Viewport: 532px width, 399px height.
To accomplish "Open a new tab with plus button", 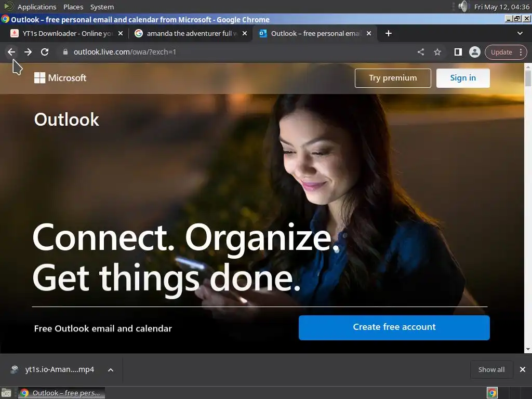I will (x=389, y=33).
